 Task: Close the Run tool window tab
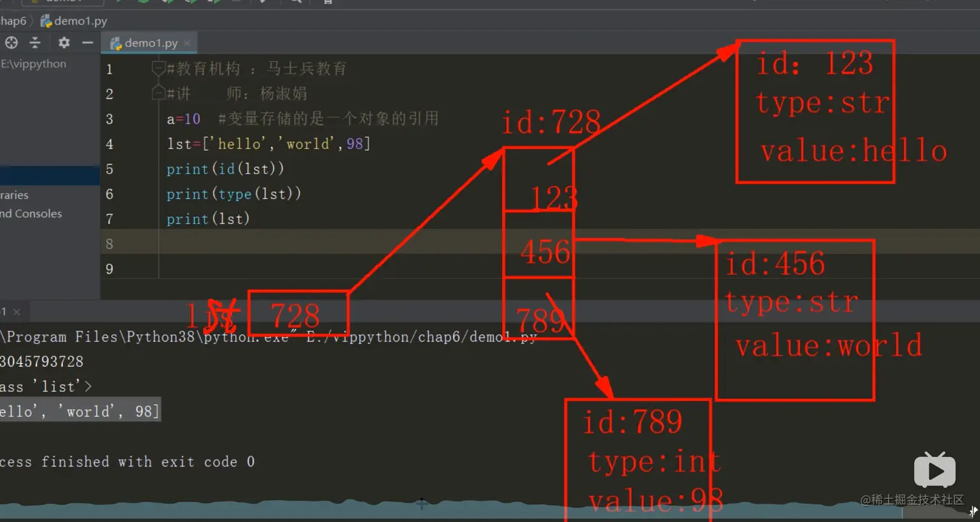[x=17, y=312]
